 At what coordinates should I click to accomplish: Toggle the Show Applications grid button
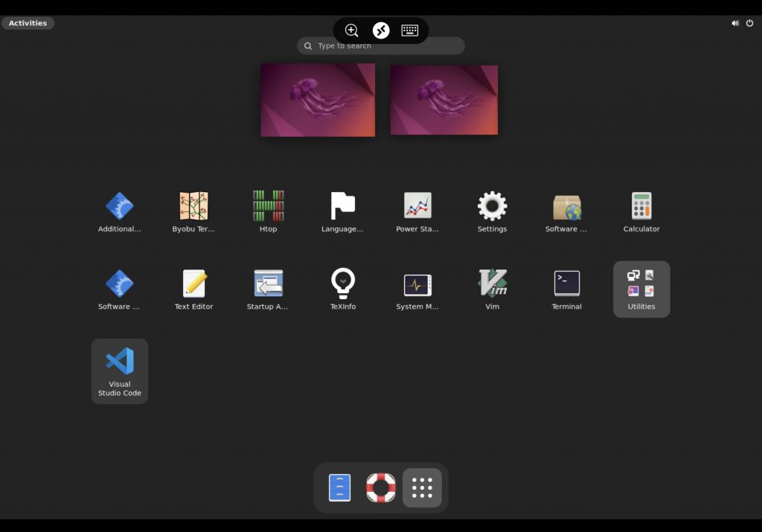(x=422, y=488)
